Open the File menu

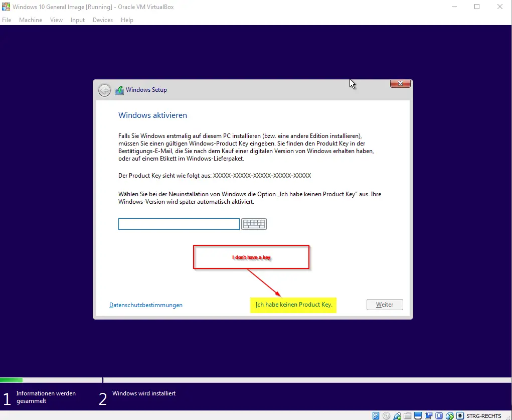(7, 20)
